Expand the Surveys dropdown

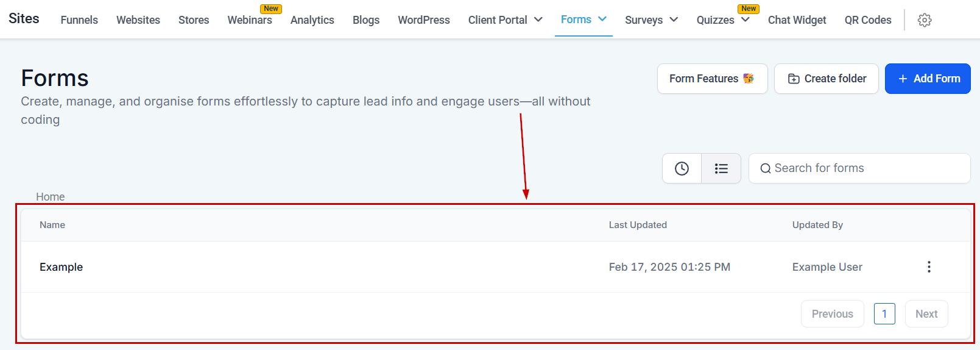click(674, 20)
